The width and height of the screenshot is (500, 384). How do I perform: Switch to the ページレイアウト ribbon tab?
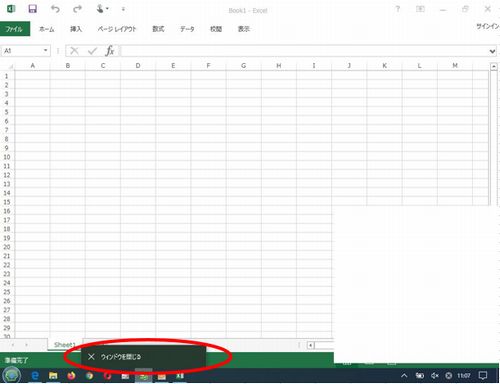point(117,29)
